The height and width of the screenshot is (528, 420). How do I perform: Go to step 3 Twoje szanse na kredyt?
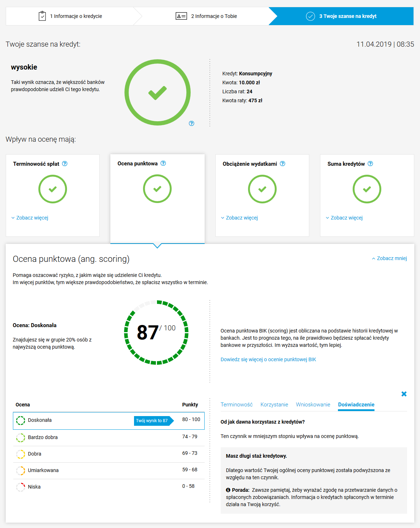click(x=341, y=16)
